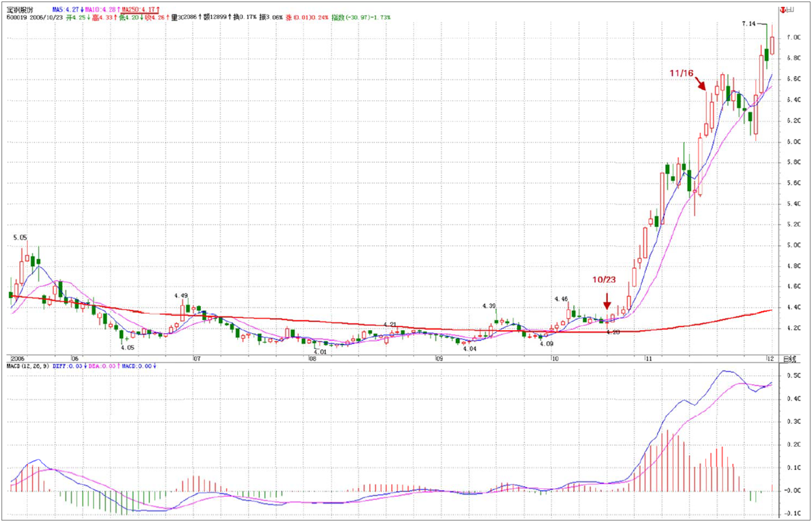Viewport: 812px width, 522px height.
Task: Click the 4.01 low price label
Action: [x=320, y=352]
